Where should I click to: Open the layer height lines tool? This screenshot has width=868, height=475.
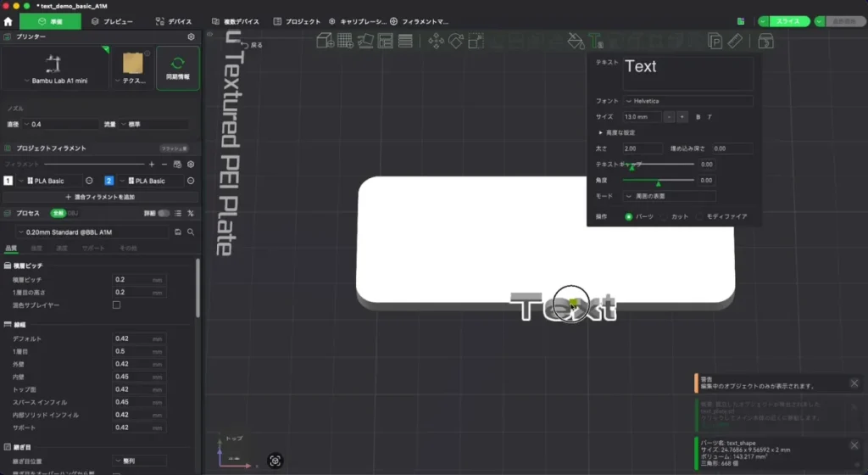[x=405, y=41]
